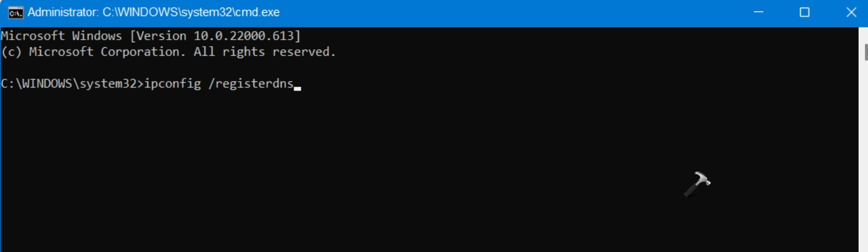Click the hammer watermark icon
Image resolution: width=868 pixels, height=252 pixels.
[x=697, y=184]
